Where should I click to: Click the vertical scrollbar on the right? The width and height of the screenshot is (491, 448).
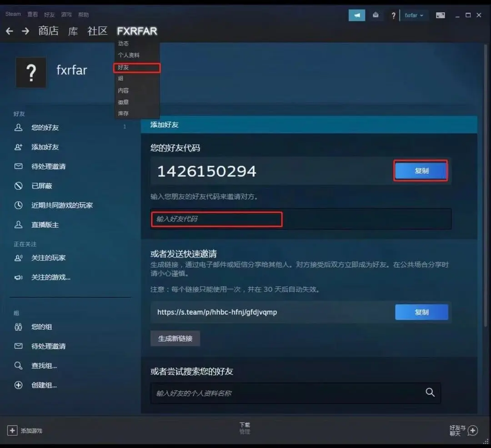click(x=486, y=186)
